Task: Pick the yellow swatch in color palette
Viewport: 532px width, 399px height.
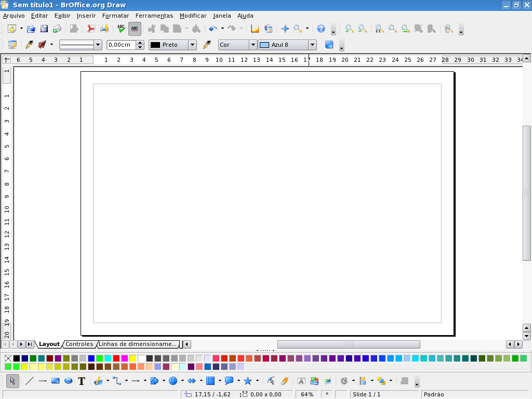Action: click(x=132, y=358)
